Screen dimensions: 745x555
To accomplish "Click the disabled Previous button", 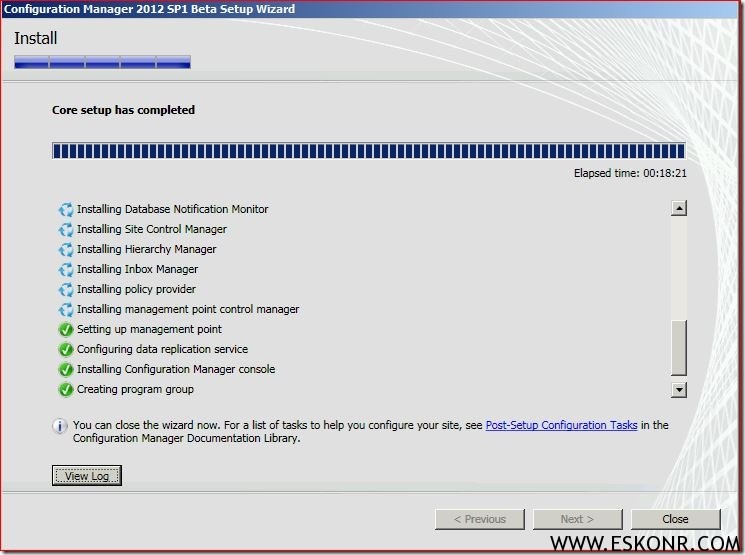I will click(x=480, y=519).
